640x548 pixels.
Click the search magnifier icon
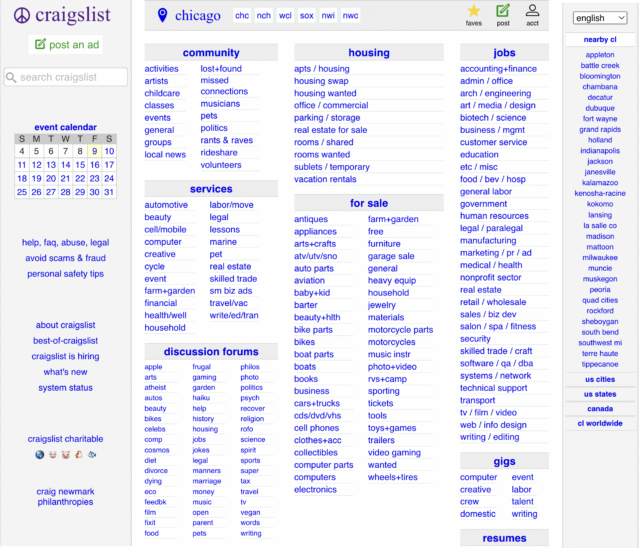11,77
